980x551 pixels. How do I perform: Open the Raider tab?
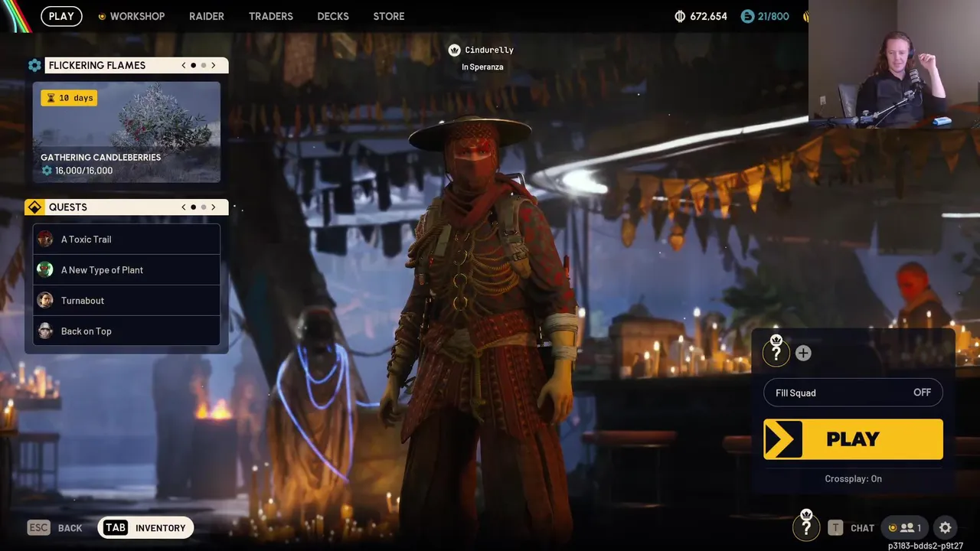click(x=207, y=16)
